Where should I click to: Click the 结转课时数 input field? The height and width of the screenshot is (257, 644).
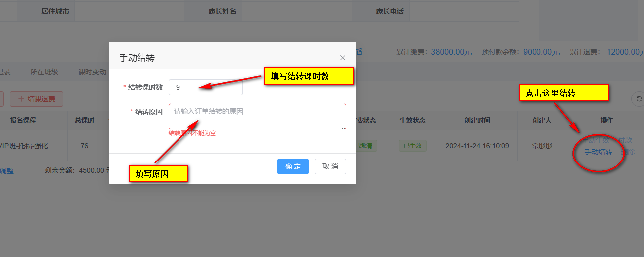pyautogui.click(x=205, y=87)
